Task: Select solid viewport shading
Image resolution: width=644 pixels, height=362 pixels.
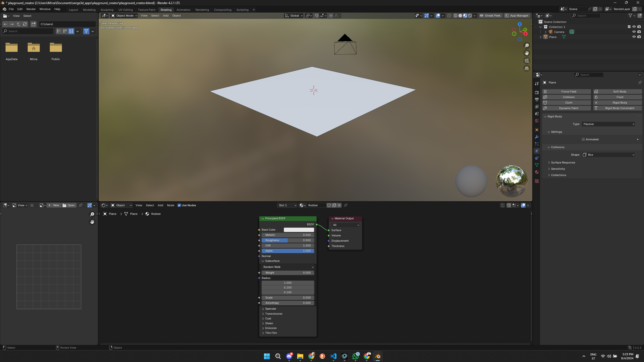Action: (x=460, y=16)
